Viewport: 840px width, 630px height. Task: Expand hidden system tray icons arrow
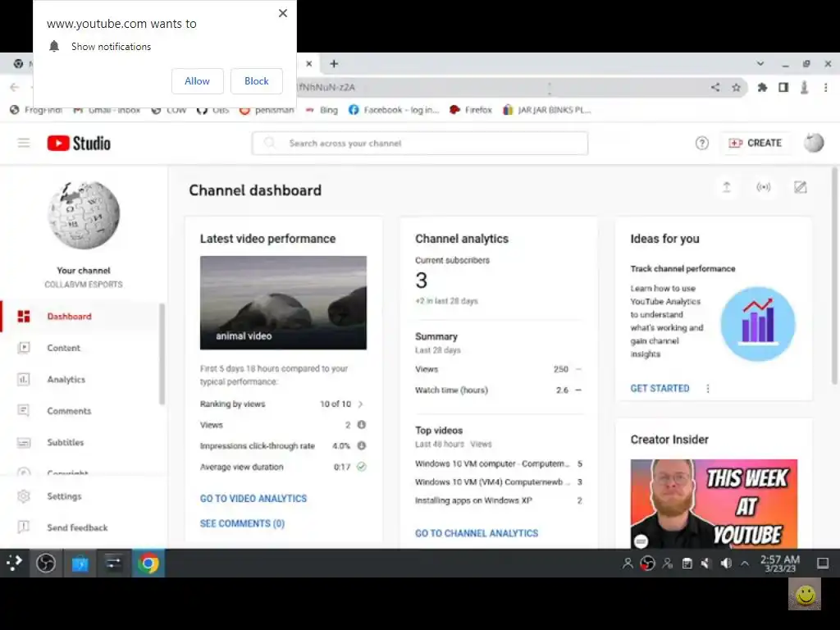coord(745,563)
